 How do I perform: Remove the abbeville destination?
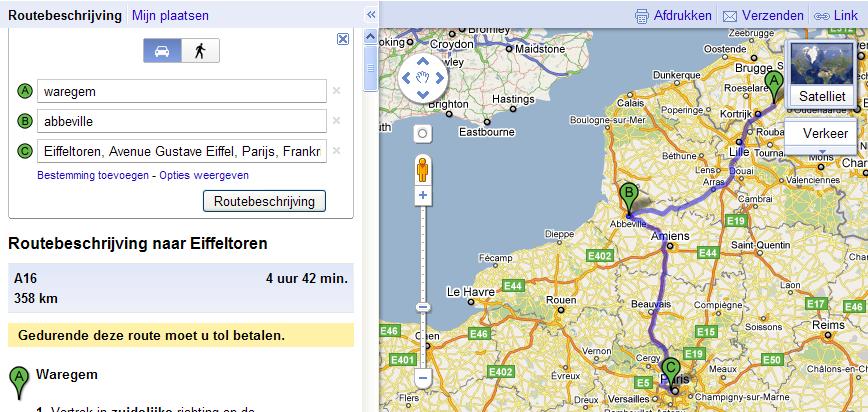336,121
